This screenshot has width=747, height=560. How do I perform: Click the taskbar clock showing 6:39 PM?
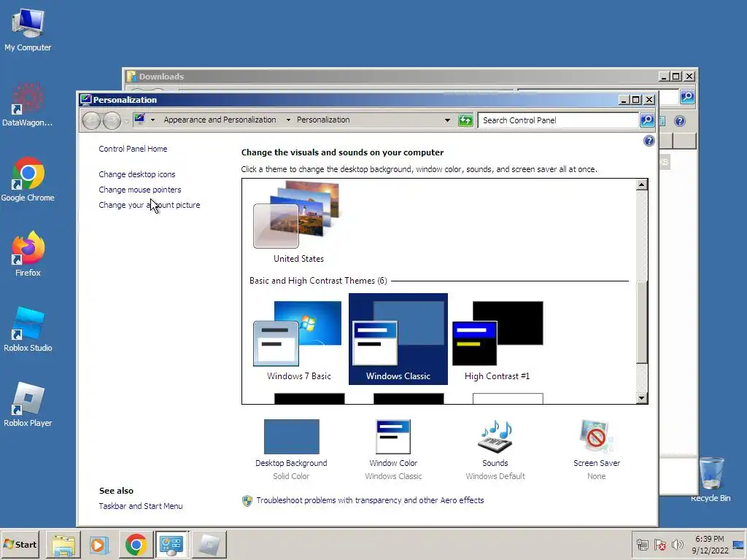click(x=709, y=544)
